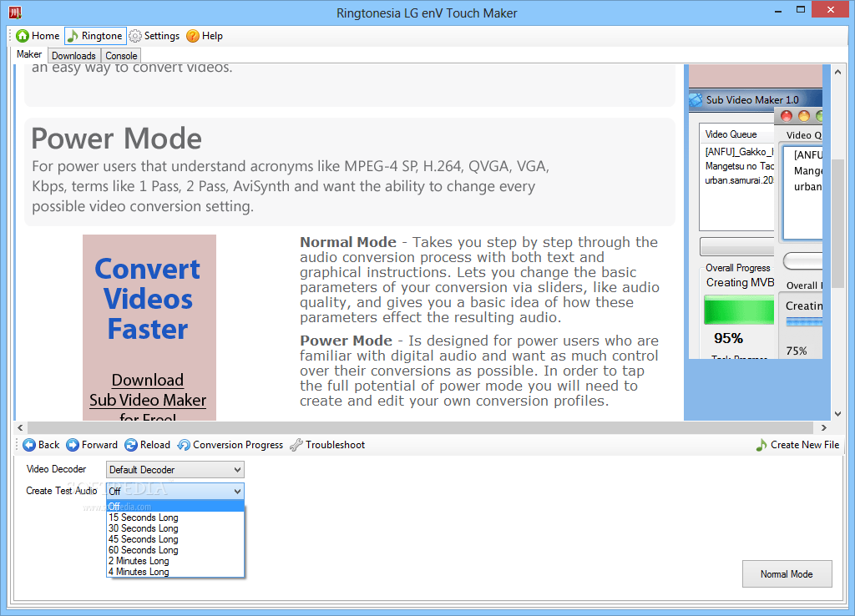Click vertical scrollbar down arrow
Image resolution: width=855 pixels, height=616 pixels.
(x=838, y=414)
